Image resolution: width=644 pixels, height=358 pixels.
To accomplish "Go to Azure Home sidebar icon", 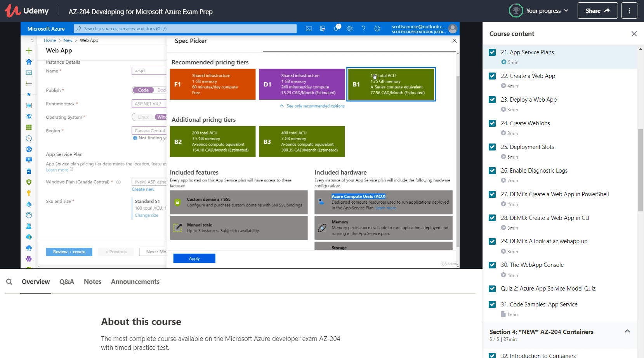I will 29,62.
